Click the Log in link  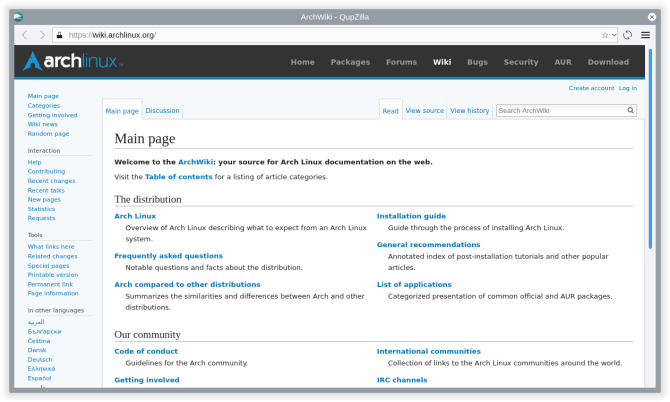click(628, 88)
